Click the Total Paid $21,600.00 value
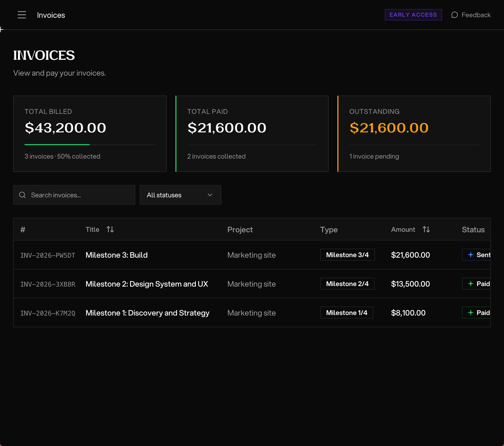Image resolution: width=504 pixels, height=446 pixels. pos(227,128)
